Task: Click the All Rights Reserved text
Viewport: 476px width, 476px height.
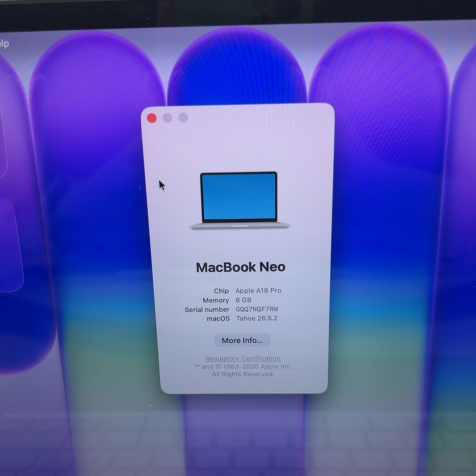Action: [x=243, y=374]
